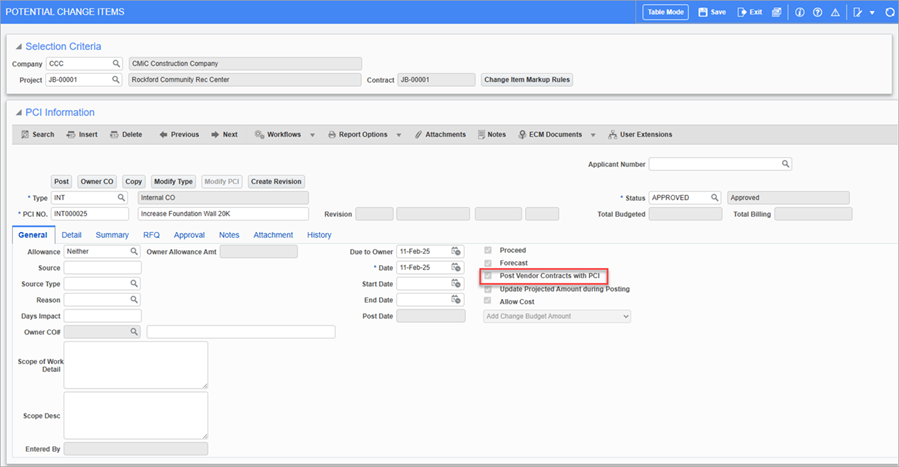
Task: Open the Company lookup search icon
Action: (x=116, y=64)
